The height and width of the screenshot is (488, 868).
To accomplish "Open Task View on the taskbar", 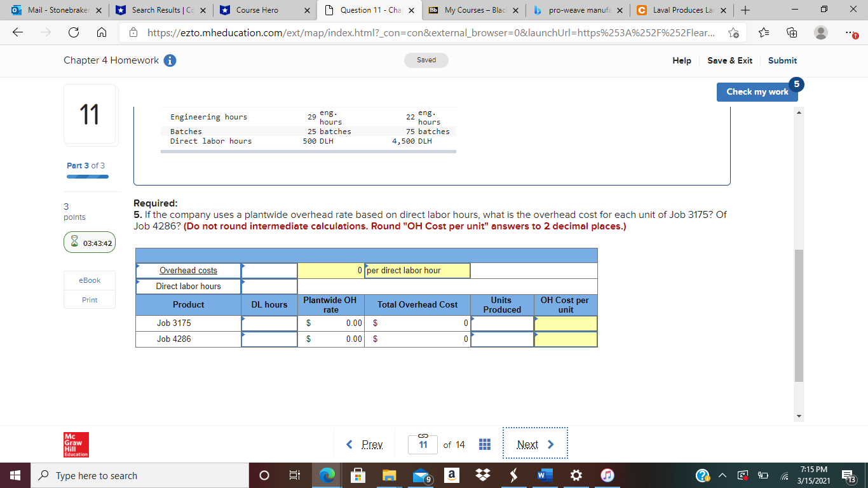I will tap(294, 475).
